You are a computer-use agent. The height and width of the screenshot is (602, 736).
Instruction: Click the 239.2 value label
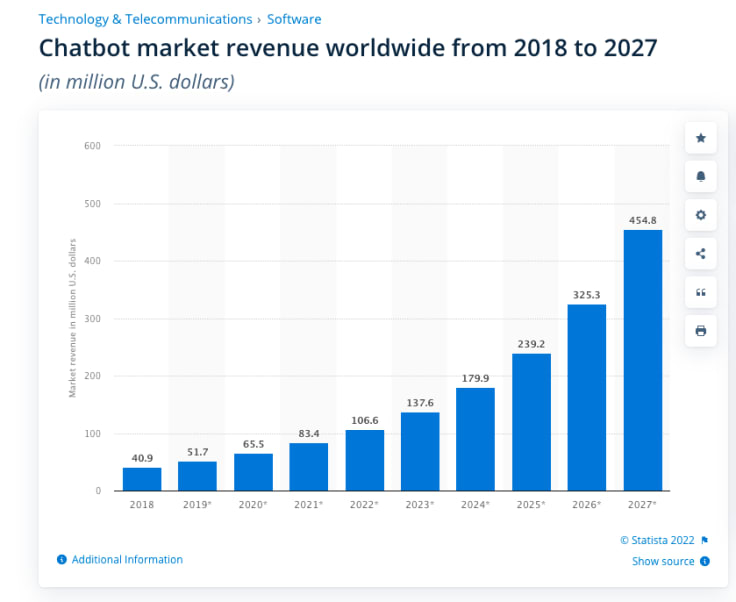(x=531, y=344)
